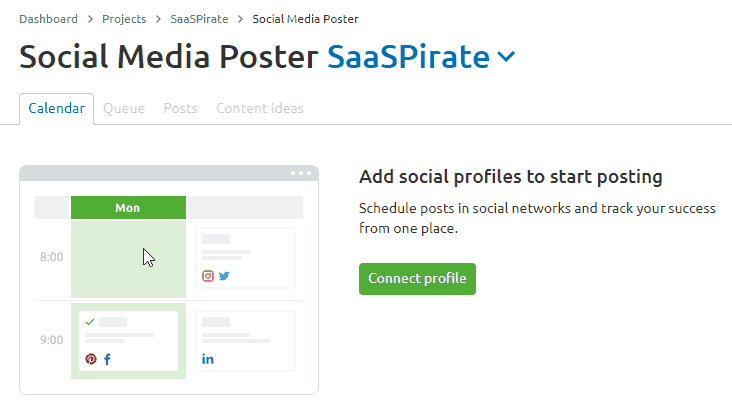Click the Instagram icon in the calendar preview
732x412 pixels.
(x=208, y=276)
